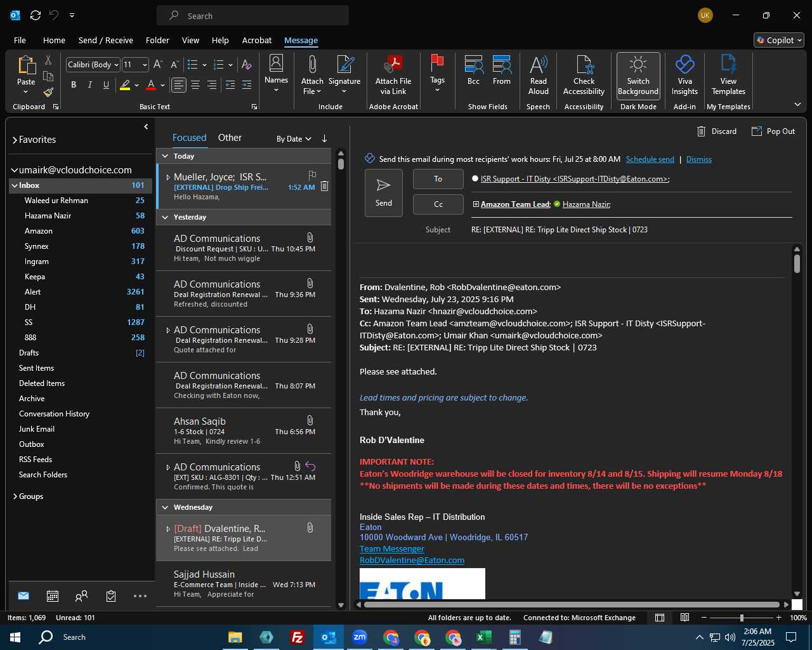Open the Copilot dropdown
The height and width of the screenshot is (650, 812).
point(779,40)
